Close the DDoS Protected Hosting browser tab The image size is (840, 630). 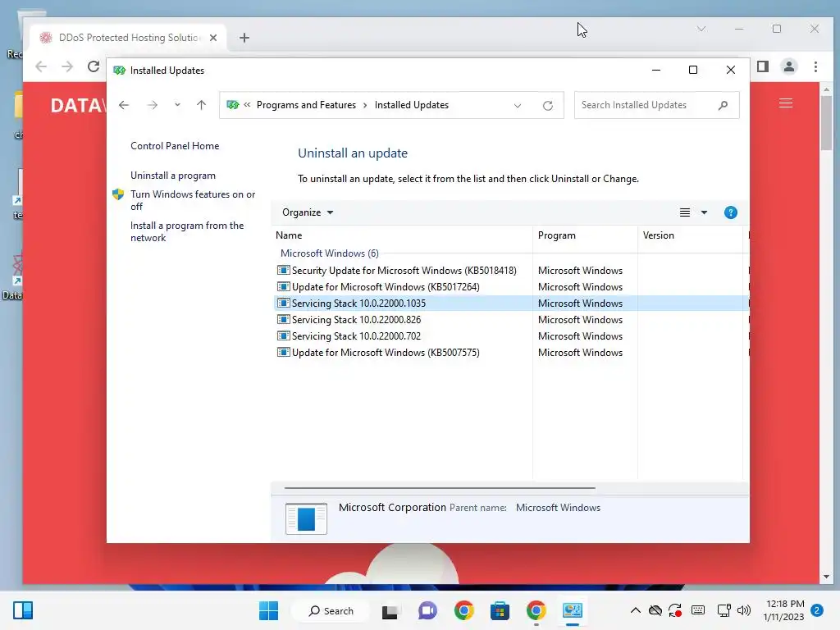coord(213,38)
